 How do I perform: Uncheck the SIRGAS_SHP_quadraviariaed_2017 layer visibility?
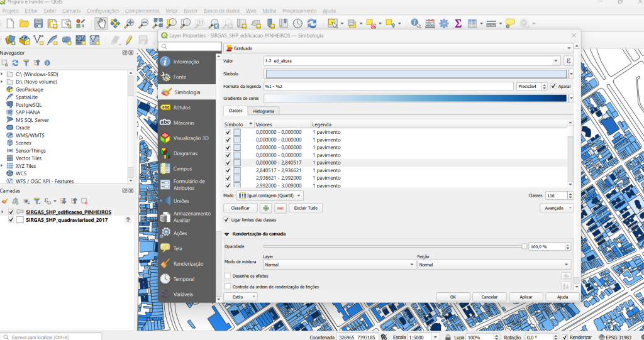pyautogui.click(x=11, y=220)
